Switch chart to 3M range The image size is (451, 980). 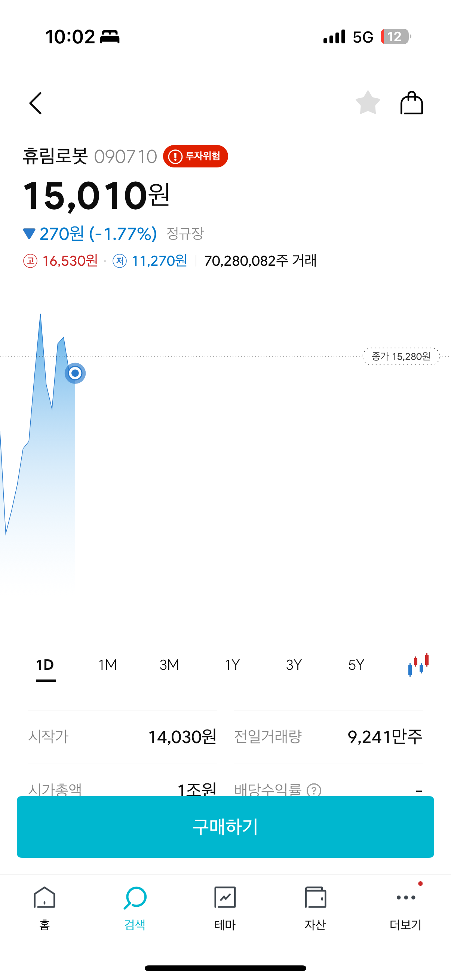(x=169, y=665)
